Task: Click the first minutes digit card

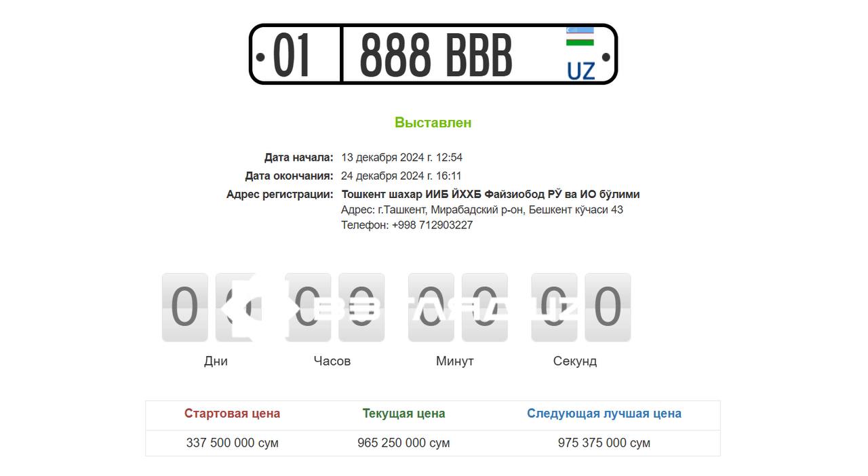Action: coord(431,307)
